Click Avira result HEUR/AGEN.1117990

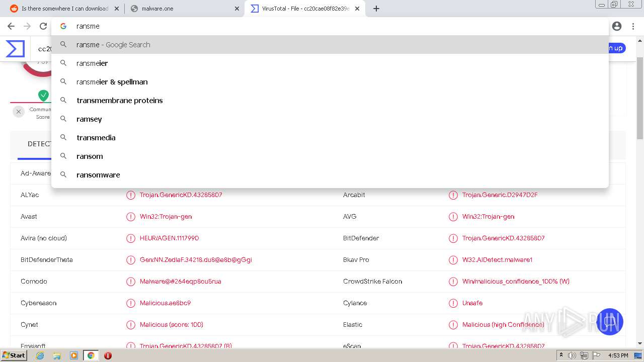[x=169, y=238]
